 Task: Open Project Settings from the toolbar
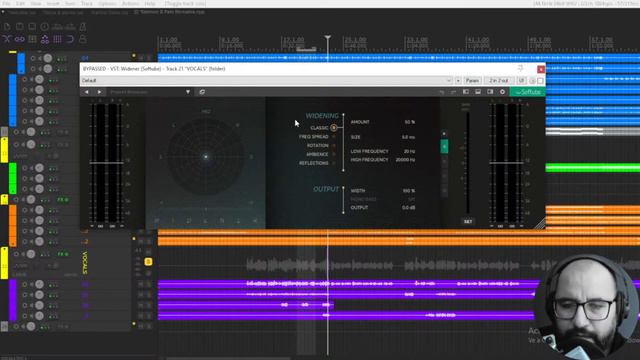point(44,27)
